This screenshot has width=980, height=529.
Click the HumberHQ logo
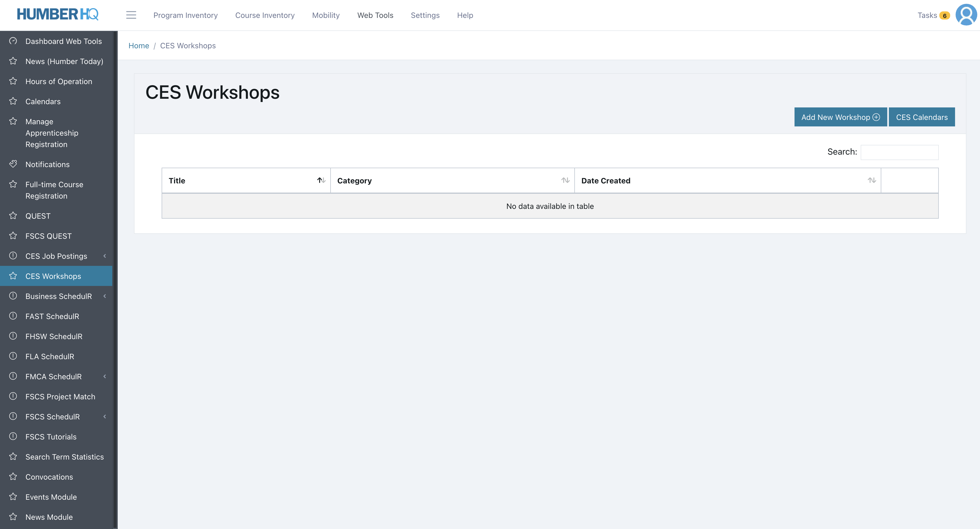coord(57,14)
